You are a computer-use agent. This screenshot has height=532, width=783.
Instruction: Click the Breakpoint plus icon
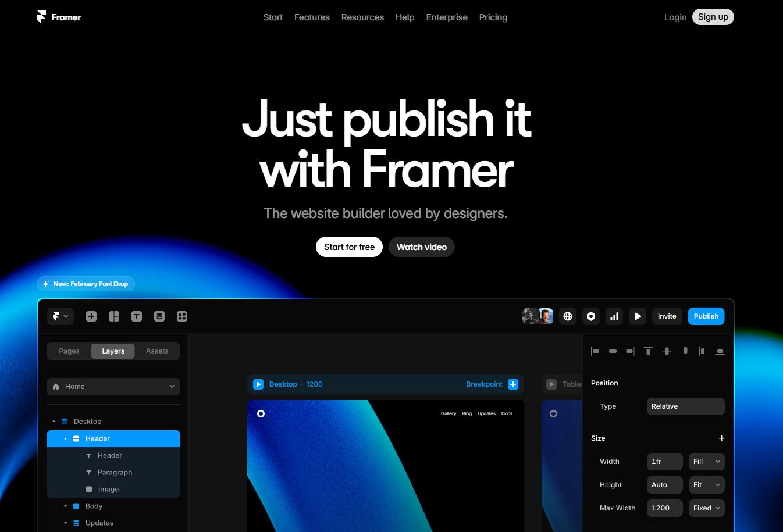coord(513,384)
